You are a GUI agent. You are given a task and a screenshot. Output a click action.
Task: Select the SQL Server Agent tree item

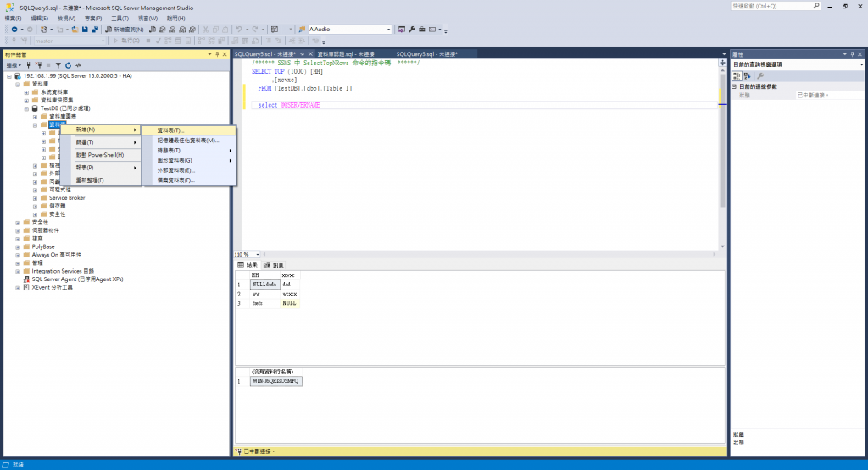[x=77, y=279]
